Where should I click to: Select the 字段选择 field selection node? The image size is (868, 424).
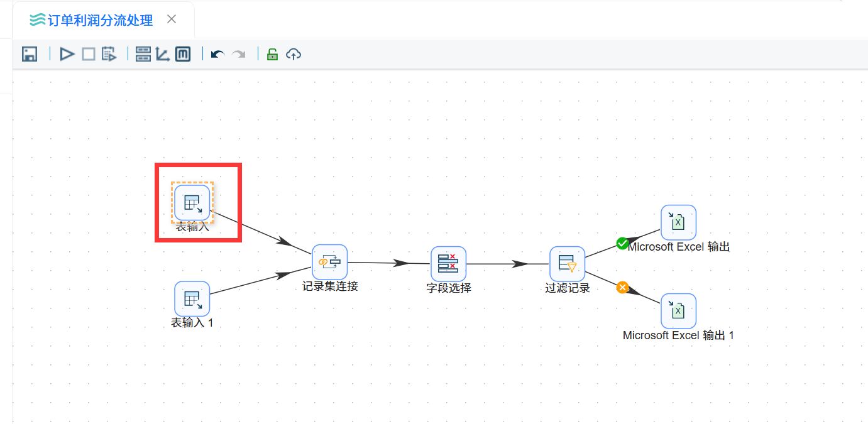coord(449,264)
